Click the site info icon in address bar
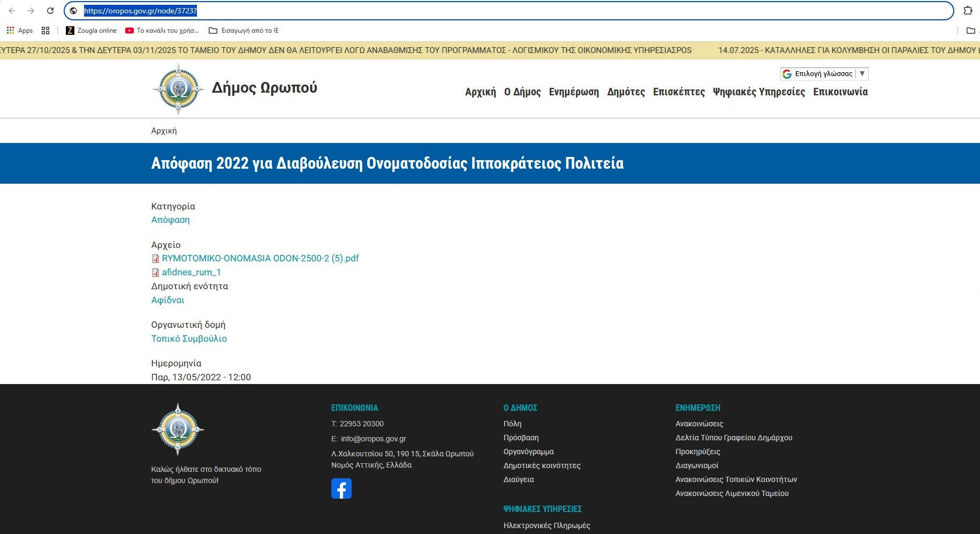The width and height of the screenshot is (980, 534). click(73, 11)
